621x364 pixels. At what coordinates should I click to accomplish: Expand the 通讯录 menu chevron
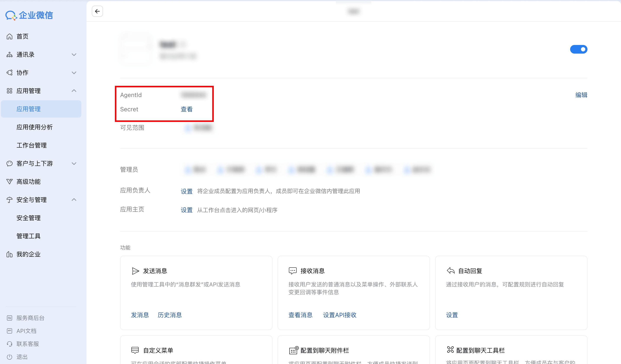coord(74,55)
